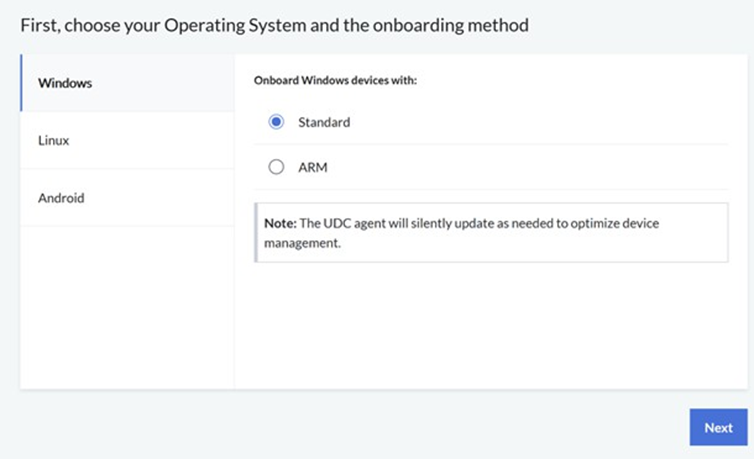Click the "ARM" option label text

313,167
